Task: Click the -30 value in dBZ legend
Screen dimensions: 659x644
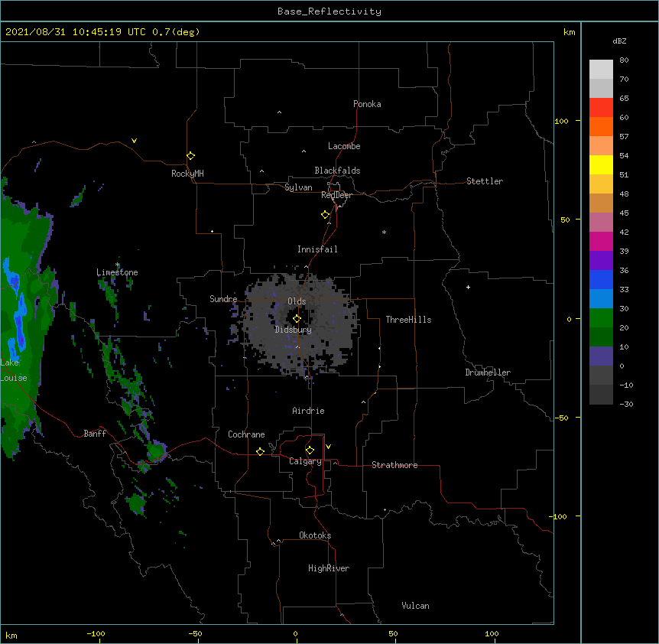Action: tap(626, 405)
